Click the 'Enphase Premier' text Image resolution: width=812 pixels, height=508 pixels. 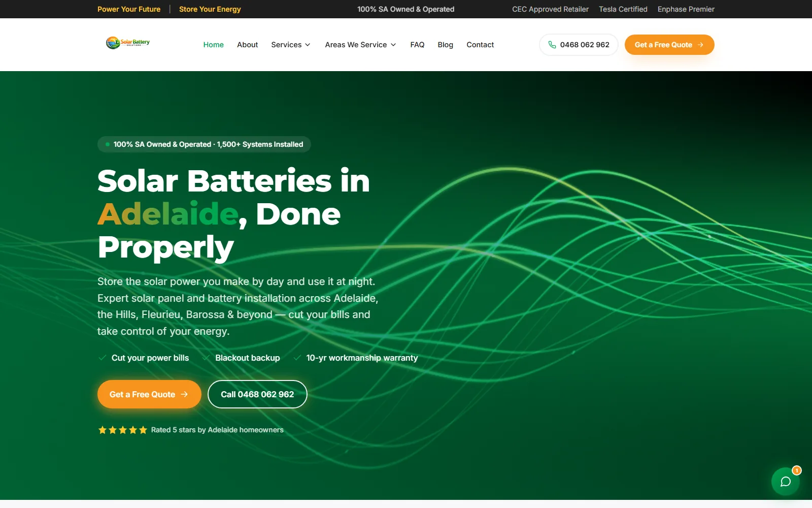686,9
